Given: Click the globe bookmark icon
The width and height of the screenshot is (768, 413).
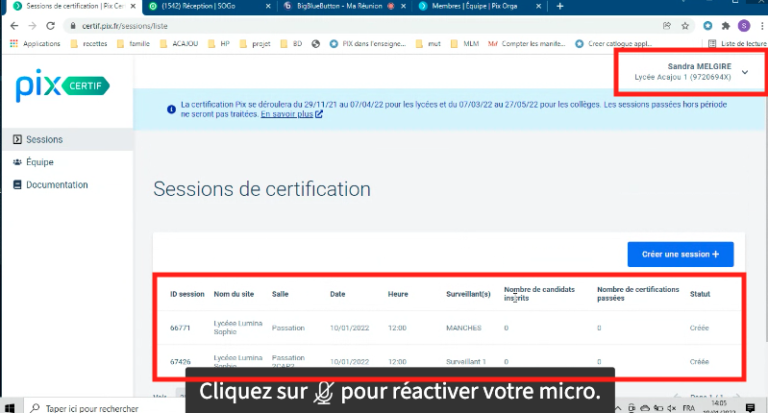Looking at the screenshot, I should (315, 44).
